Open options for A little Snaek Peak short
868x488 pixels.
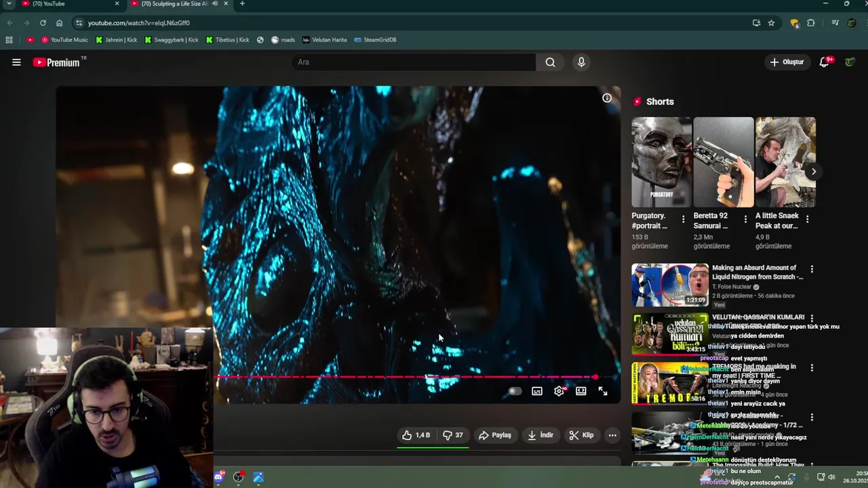[x=807, y=220]
